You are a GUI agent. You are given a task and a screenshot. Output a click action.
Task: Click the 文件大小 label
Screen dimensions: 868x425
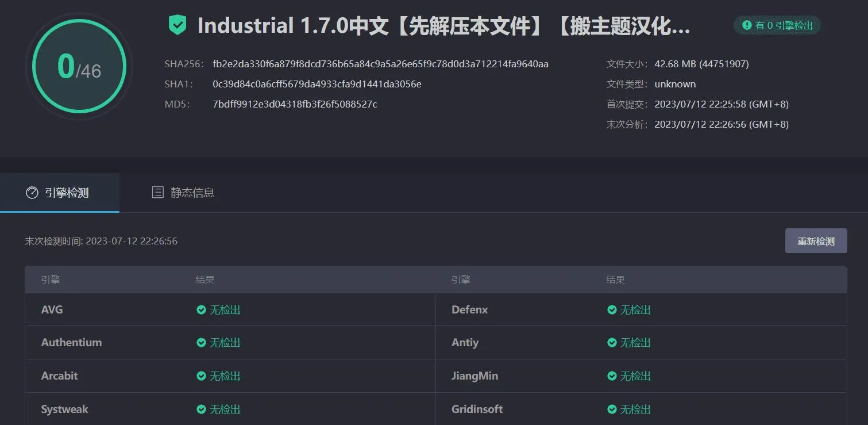pos(627,64)
